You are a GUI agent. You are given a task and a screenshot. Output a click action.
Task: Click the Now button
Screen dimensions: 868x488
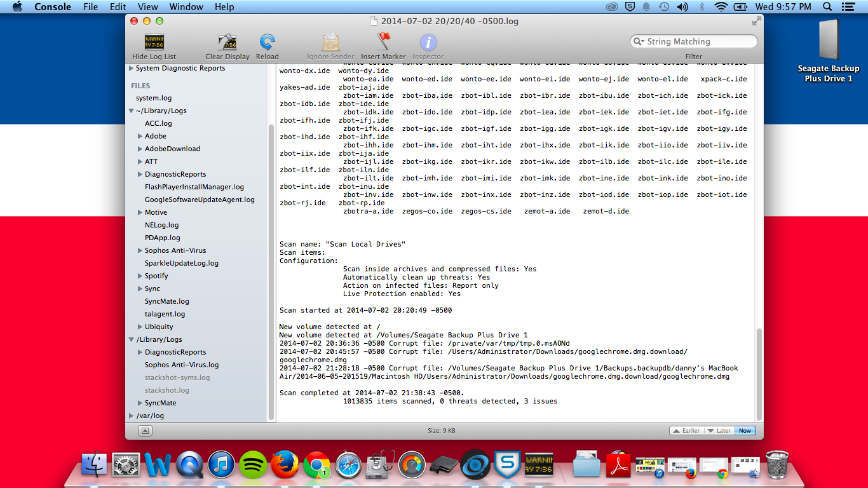[745, 431]
